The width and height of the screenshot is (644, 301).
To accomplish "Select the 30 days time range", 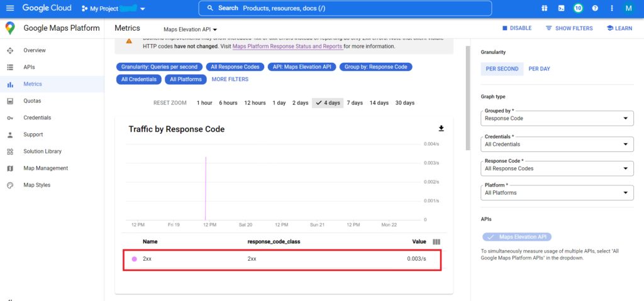I will tap(404, 103).
